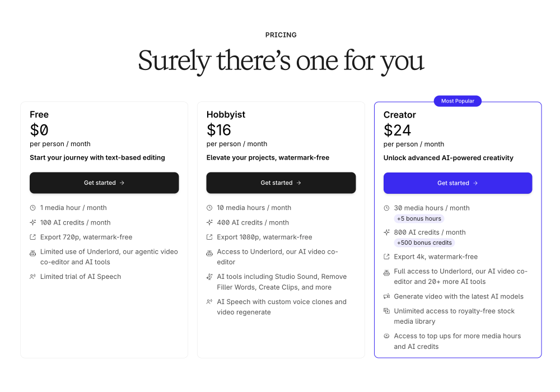Click the export icon beside Export 4k
560x392 pixels.
click(386, 256)
